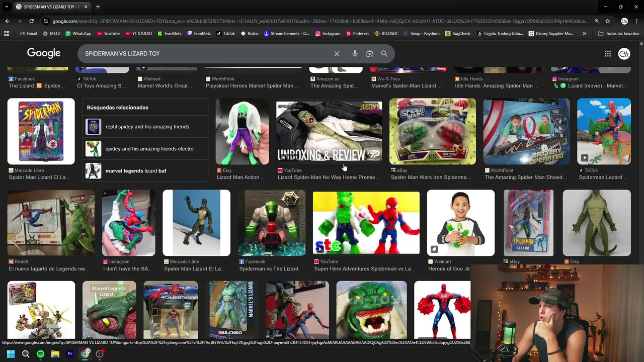Open the Gmail bookmark

click(28, 34)
